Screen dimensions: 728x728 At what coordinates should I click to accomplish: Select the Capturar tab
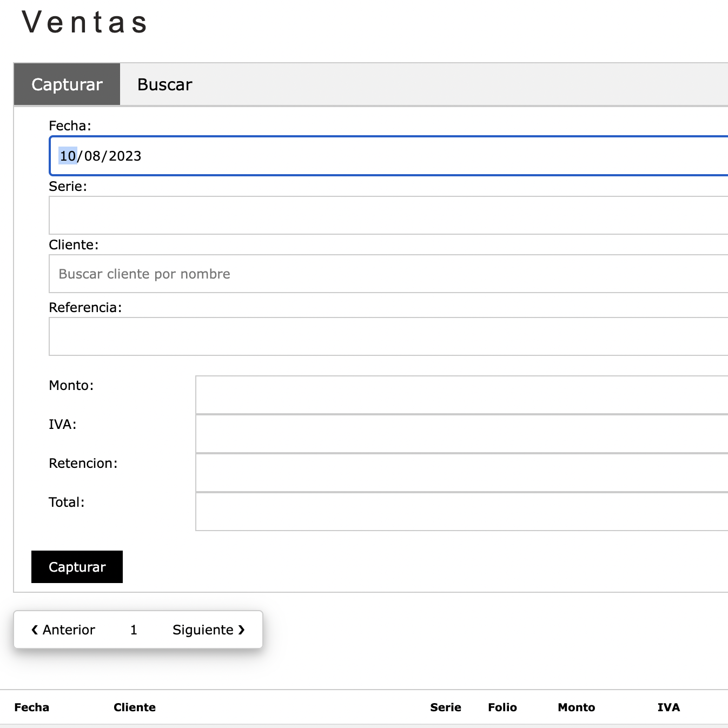67,84
